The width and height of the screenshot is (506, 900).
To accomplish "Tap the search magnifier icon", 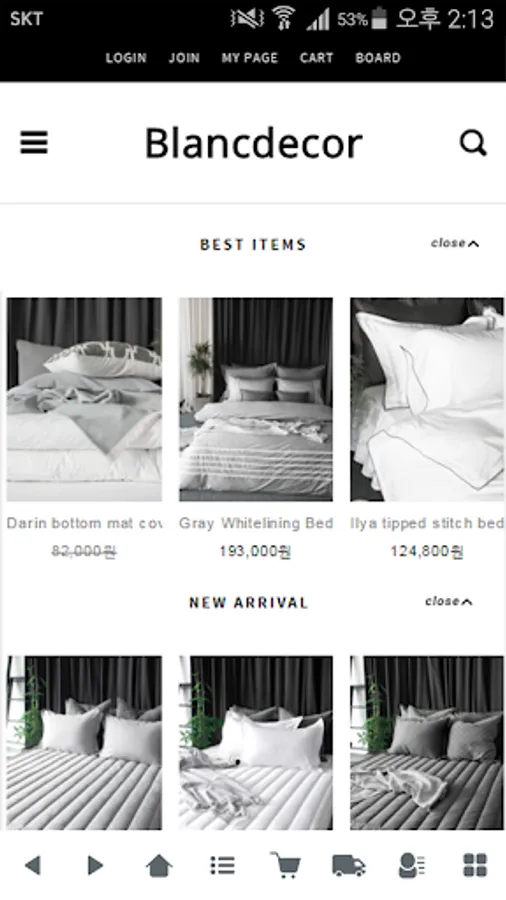I will click(473, 143).
